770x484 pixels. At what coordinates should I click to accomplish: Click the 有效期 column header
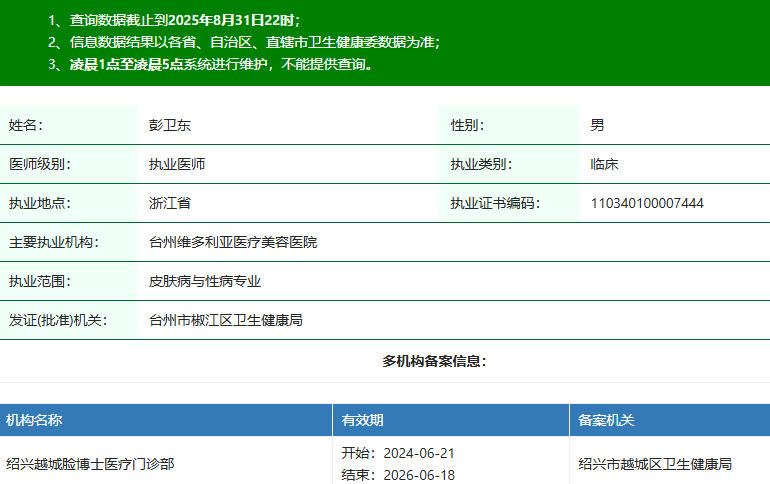click(x=363, y=420)
